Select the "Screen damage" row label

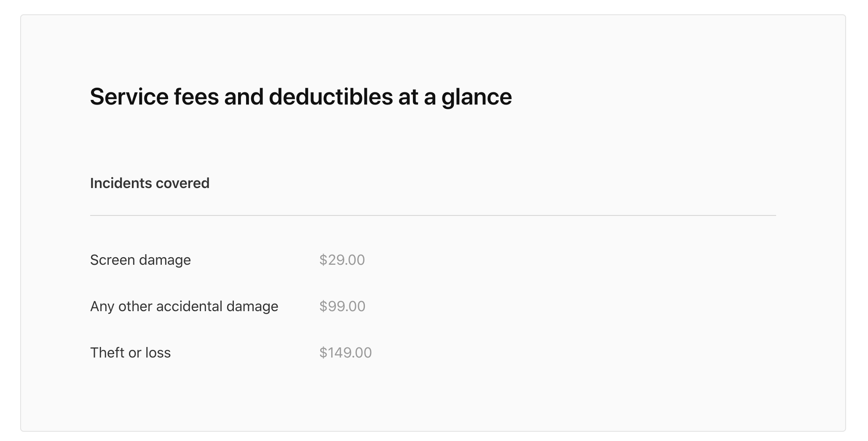coord(140,260)
